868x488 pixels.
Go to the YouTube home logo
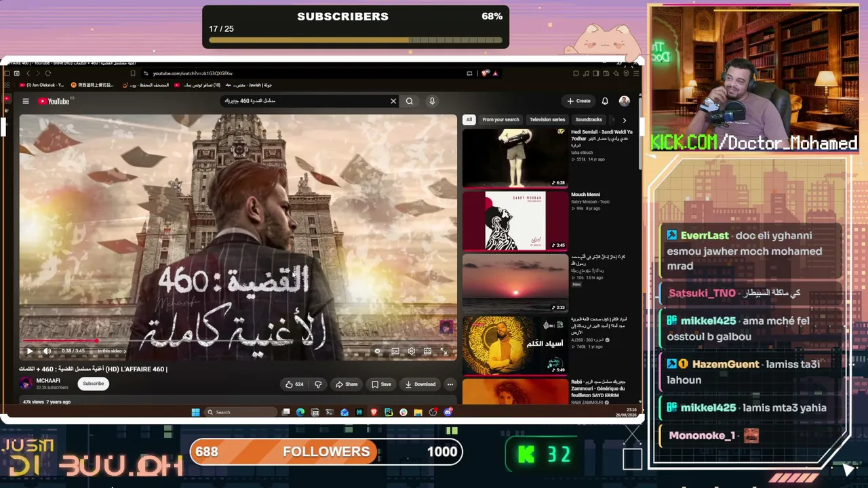(54, 101)
